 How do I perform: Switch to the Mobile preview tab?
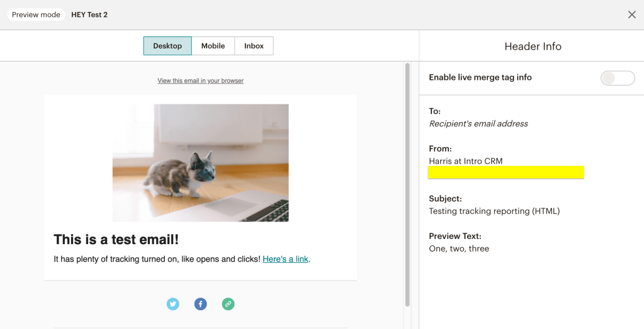tap(213, 46)
